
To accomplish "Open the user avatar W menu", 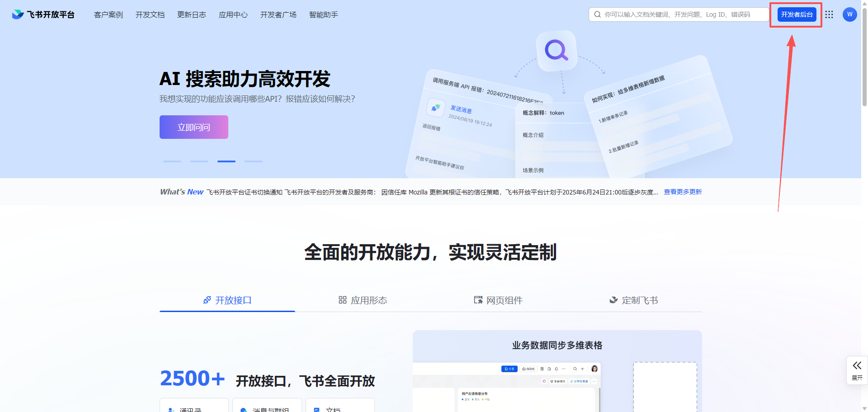I will coord(849,14).
